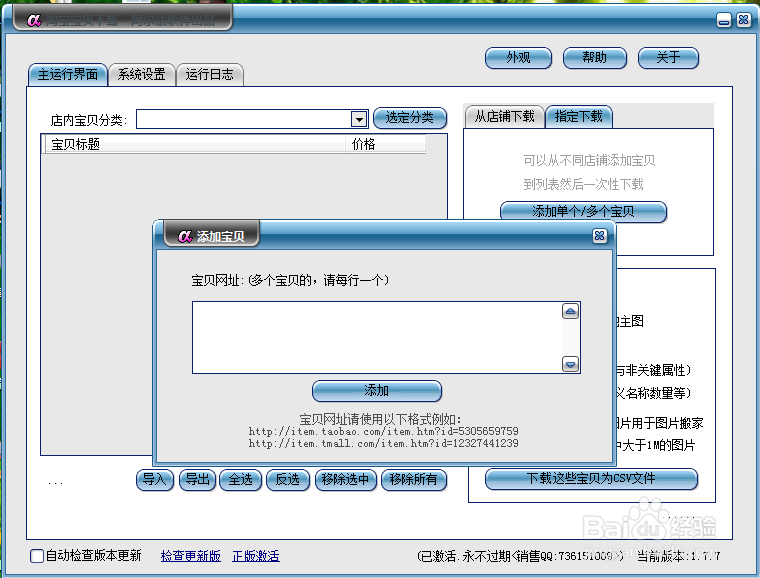Image resolution: width=760 pixels, height=578 pixels.
Task: Click the alpha logo in 添加宝贝 dialog title
Action: pyautogui.click(x=185, y=236)
